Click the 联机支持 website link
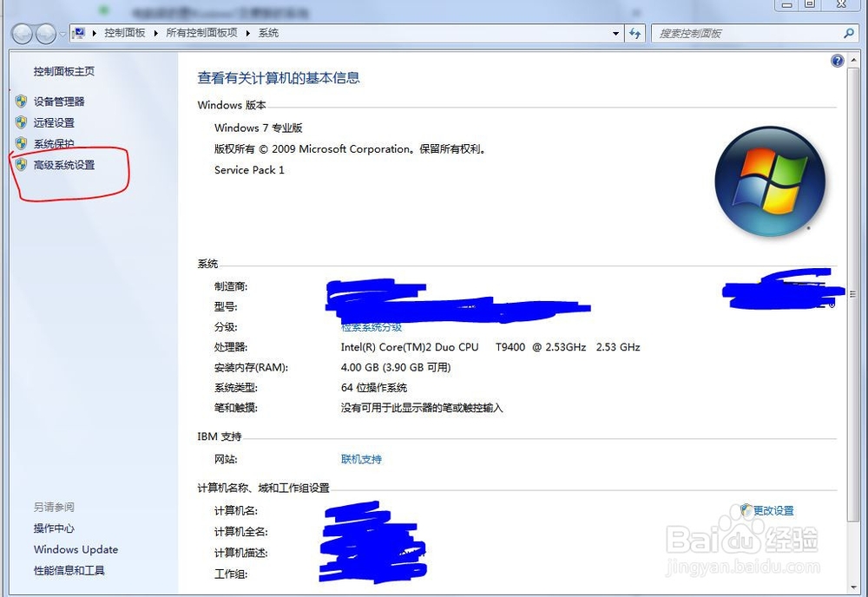Viewport: 868px width, 597px height. (361, 459)
